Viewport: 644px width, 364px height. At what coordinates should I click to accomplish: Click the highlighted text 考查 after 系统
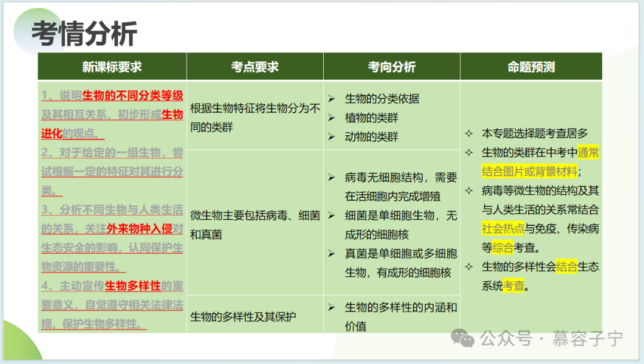coord(513,285)
